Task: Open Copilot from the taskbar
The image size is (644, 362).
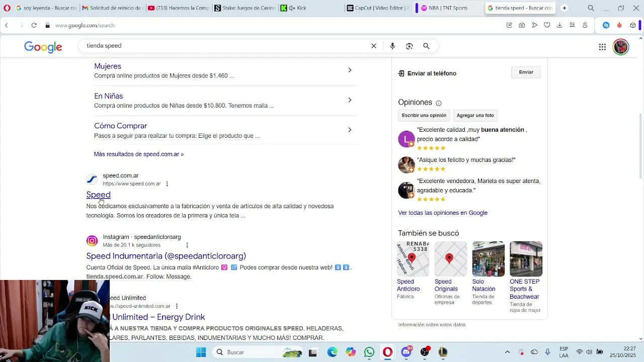Action: point(351,352)
